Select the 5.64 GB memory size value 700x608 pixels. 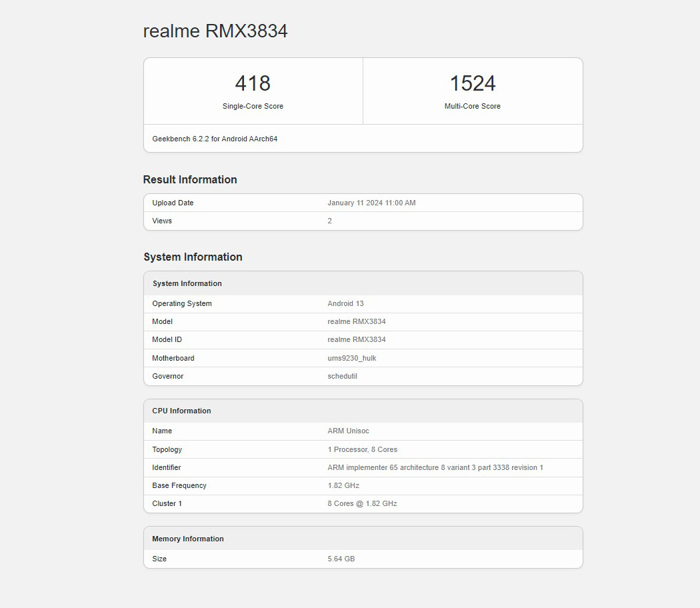pyautogui.click(x=341, y=559)
